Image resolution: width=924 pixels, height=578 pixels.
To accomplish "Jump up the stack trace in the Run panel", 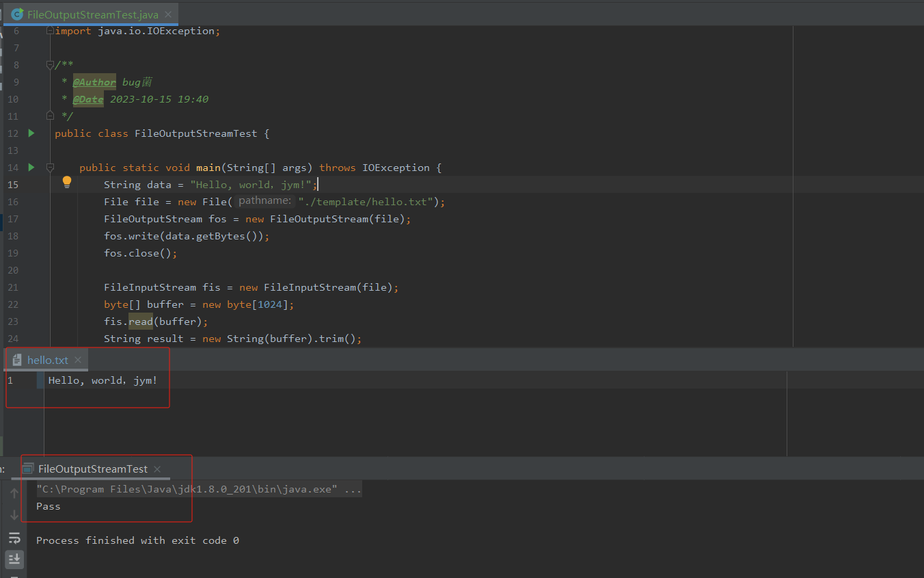I will (14, 493).
